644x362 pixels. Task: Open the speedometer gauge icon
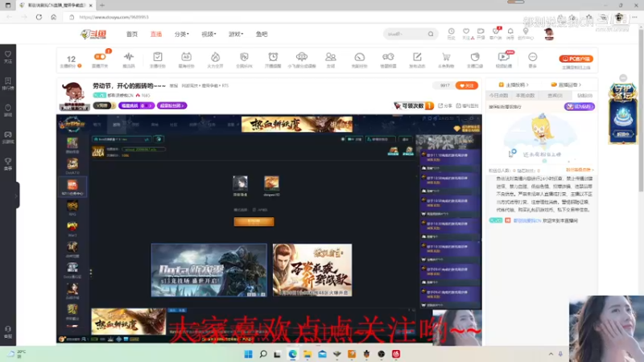359,59
